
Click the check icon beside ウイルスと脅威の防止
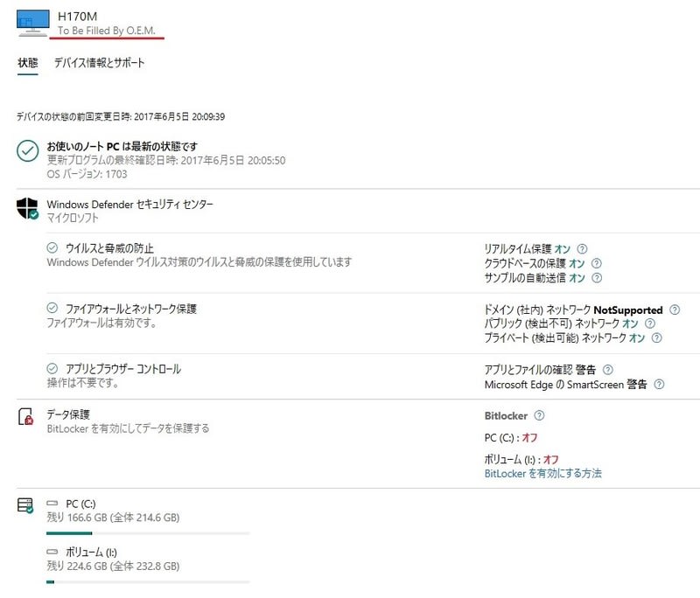52,247
